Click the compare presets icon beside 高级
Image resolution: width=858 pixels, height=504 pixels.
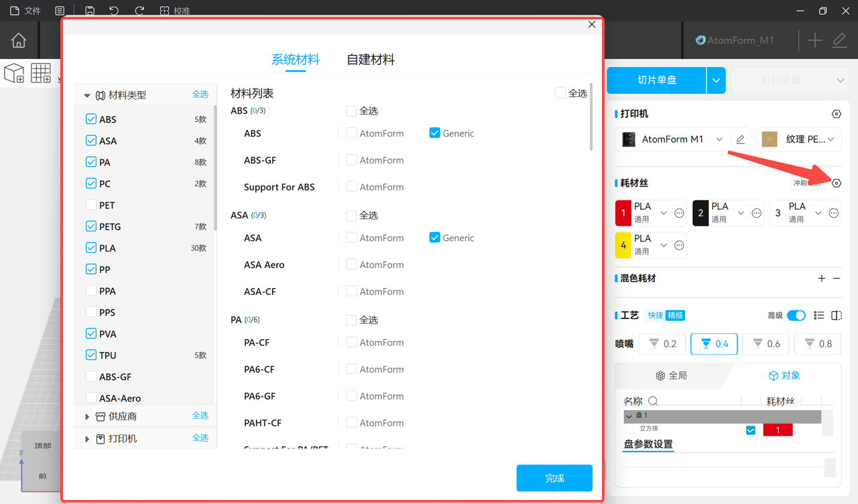(x=837, y=316)
